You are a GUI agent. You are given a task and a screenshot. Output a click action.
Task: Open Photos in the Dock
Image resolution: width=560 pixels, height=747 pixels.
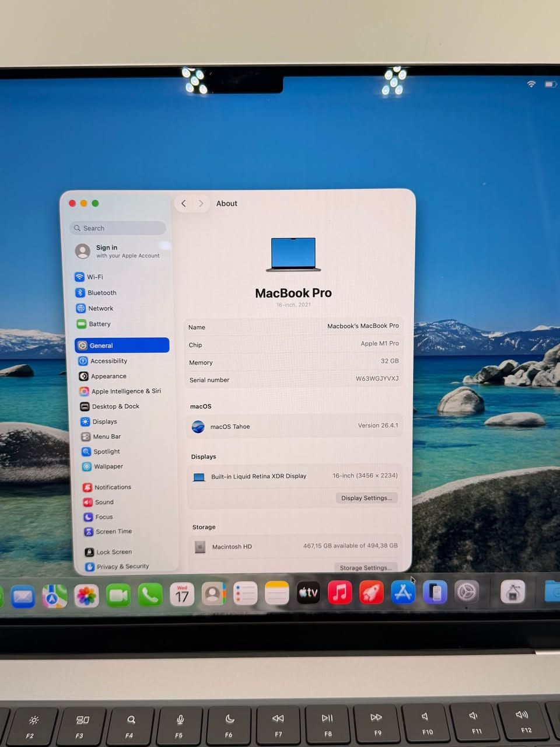point(86,596)
